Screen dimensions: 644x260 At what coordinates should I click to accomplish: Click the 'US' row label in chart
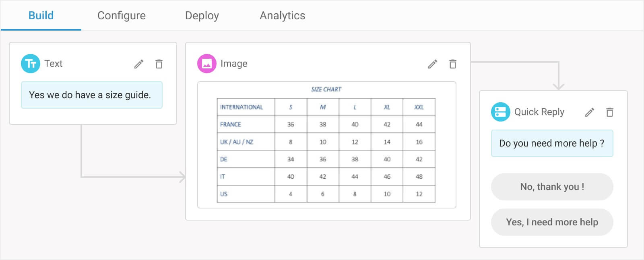pos(224,194)
